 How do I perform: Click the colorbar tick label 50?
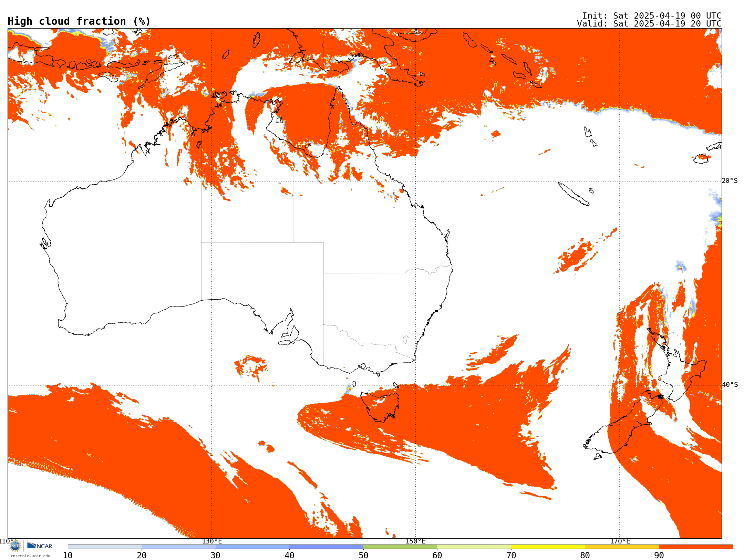point(363,556)
